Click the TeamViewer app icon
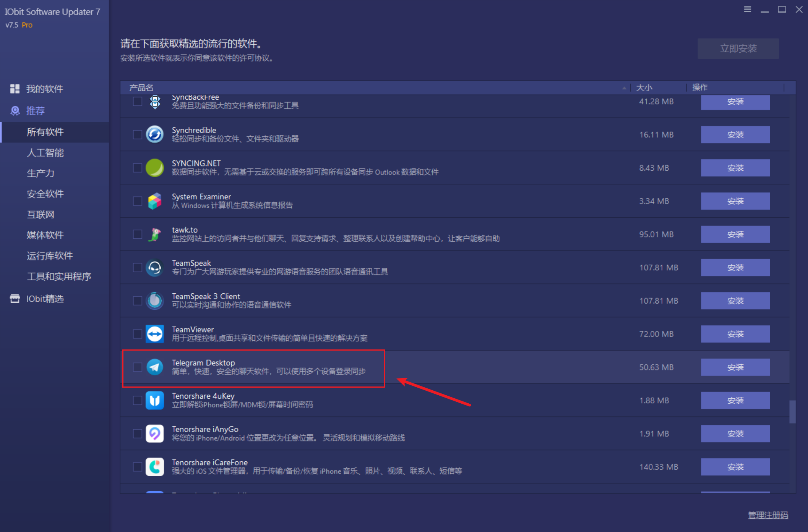Viewport: 808px width, 532px height. (155, 334)
